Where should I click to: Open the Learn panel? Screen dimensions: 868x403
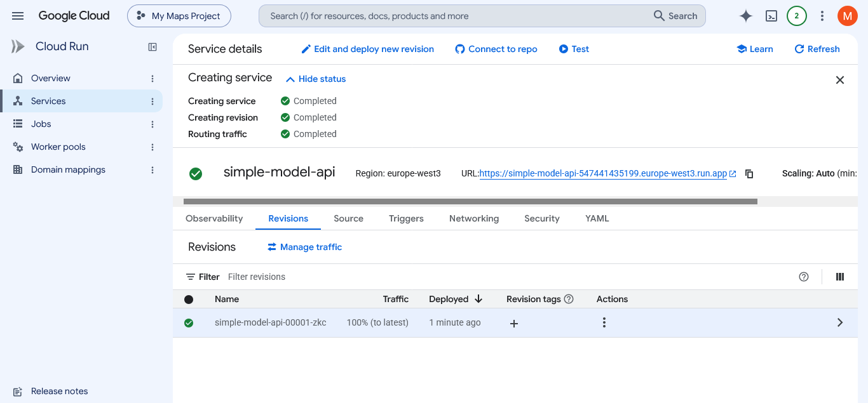[755, 49]
